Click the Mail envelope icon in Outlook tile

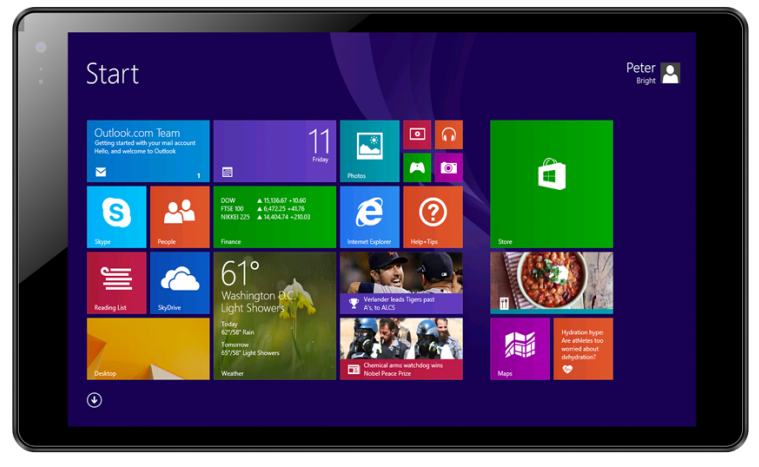(x=101, y=172)
